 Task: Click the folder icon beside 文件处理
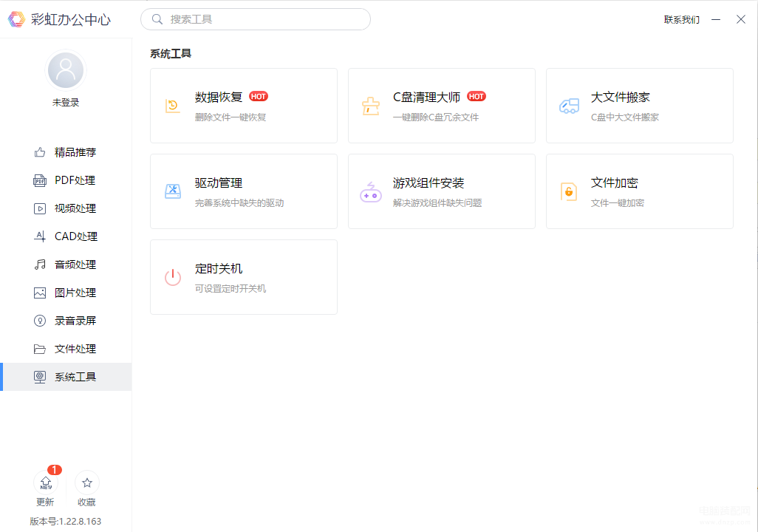coord(40,349)
